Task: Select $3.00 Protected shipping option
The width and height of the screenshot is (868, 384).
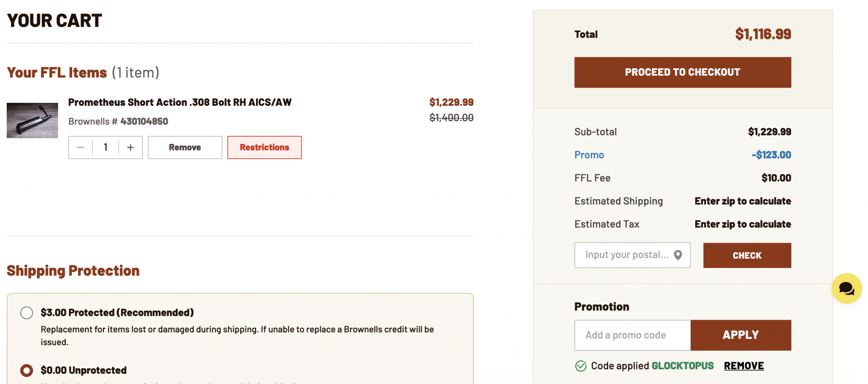Action: pos(27,313)
